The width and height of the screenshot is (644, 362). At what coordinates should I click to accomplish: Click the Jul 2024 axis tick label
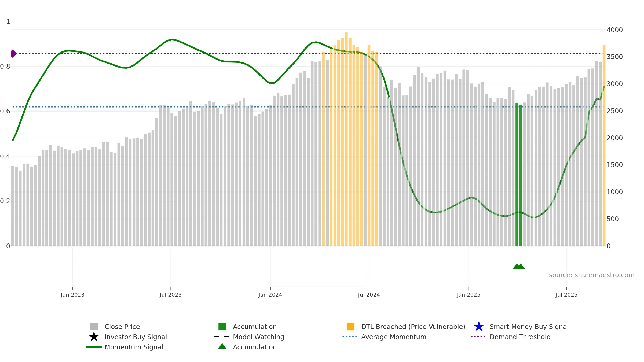[x=369, y=295]
